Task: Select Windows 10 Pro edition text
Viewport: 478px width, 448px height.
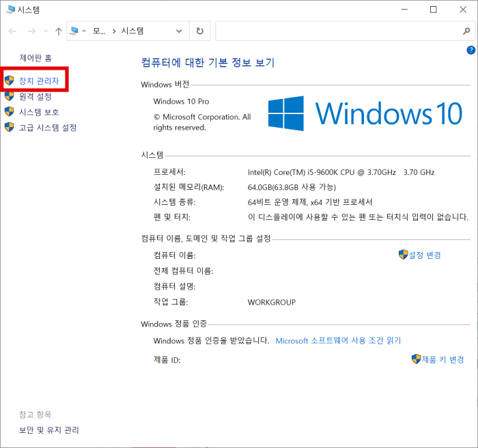Action: [182, 101]
